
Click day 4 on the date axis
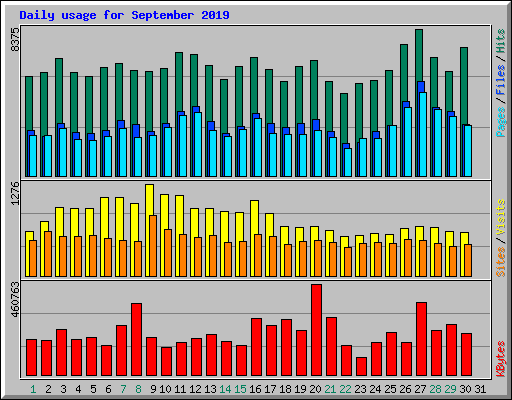(78, 389)
